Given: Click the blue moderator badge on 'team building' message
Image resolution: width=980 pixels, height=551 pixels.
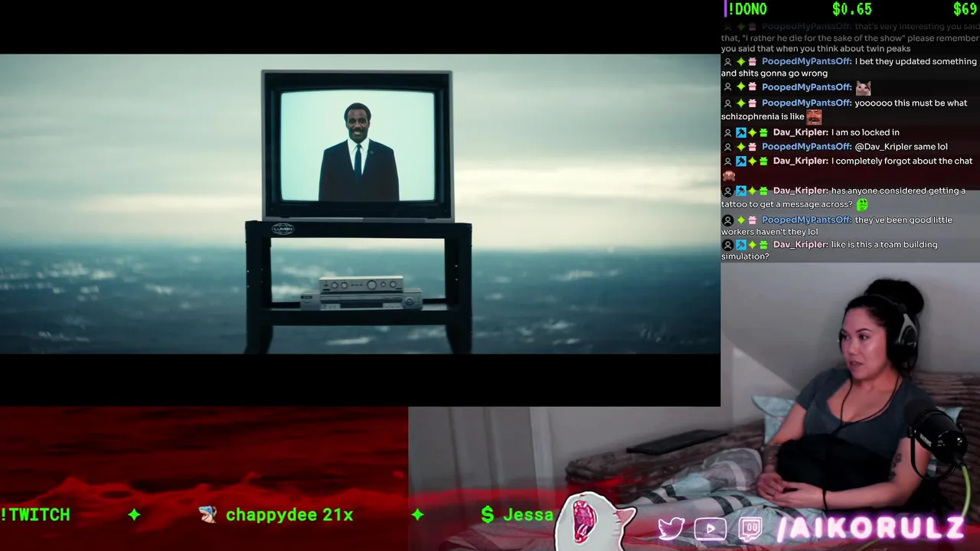Looking at the screenshot, I should click(741, 245).
